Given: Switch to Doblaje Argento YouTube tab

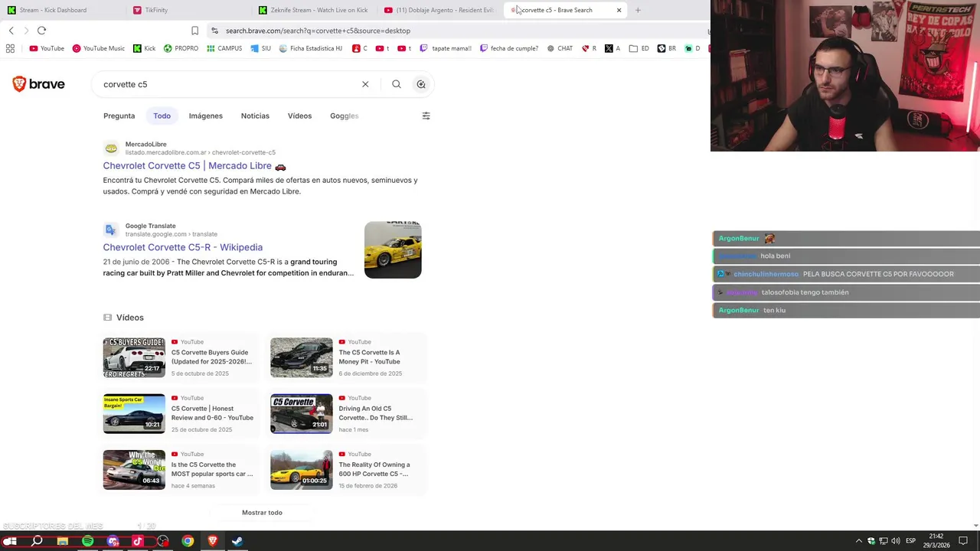Looking at the screenshot, I should (440, 10).
